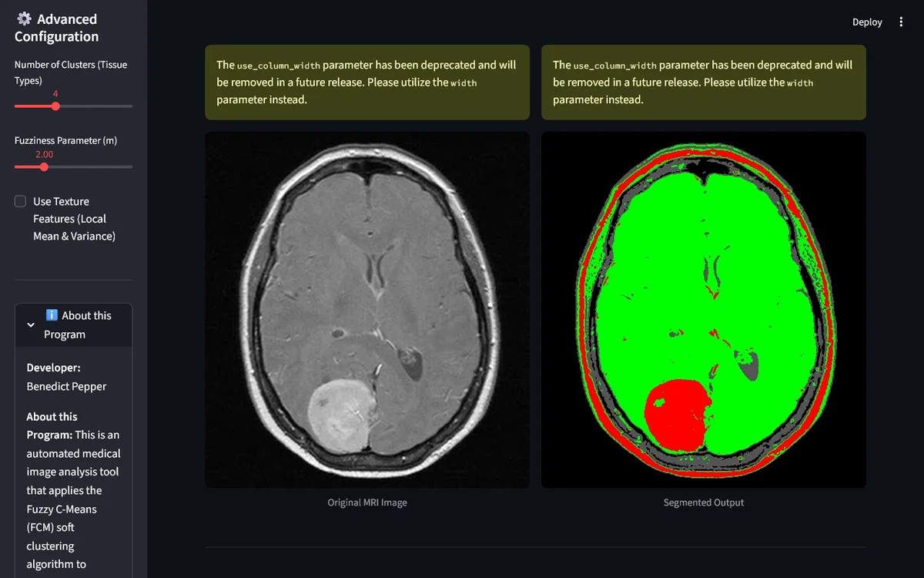Click the Number of Clusters slider handle
The width and height of the screenshot is (924, 578).
click(55, 106)
